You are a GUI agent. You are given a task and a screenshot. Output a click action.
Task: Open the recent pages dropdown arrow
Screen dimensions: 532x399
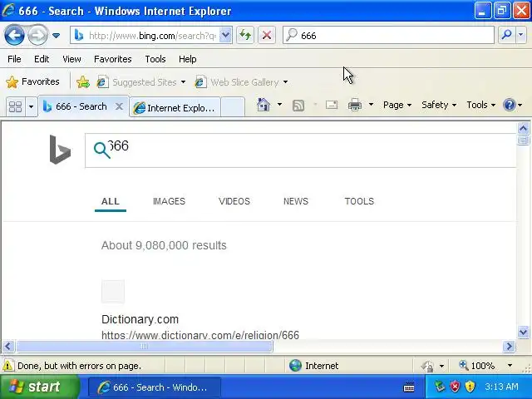[x=56, y=35]
